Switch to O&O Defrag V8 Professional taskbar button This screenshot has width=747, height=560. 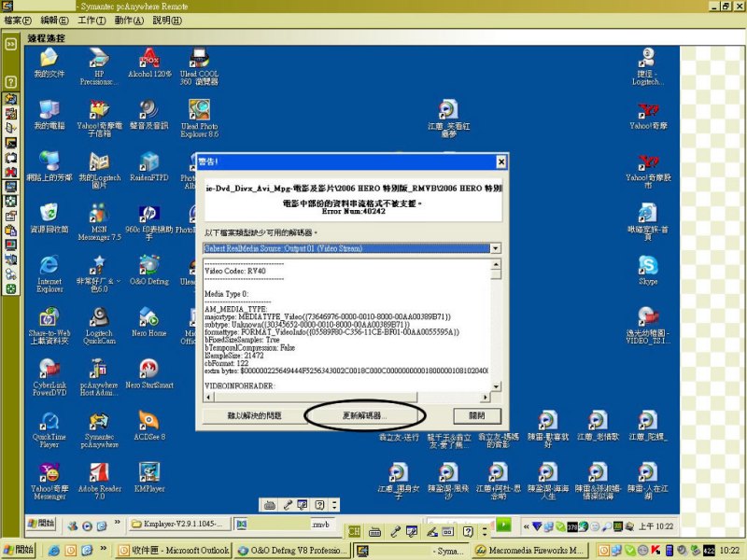(x=293, y=551)
